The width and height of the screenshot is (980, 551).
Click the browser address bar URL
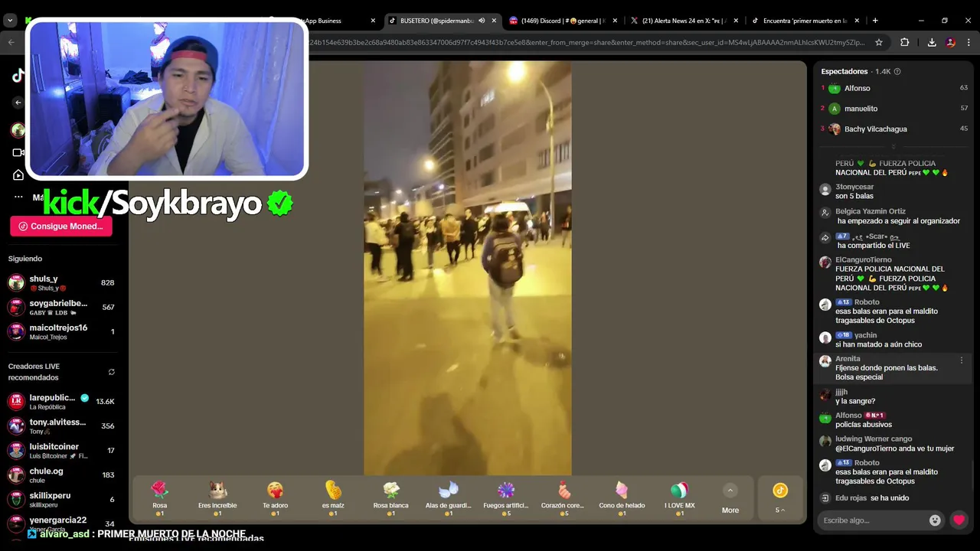click(x=586, y=42)
